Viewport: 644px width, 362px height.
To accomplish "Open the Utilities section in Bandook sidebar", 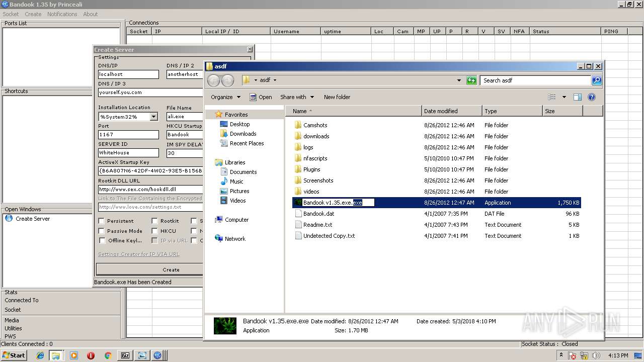I will [x=13, y=328].
